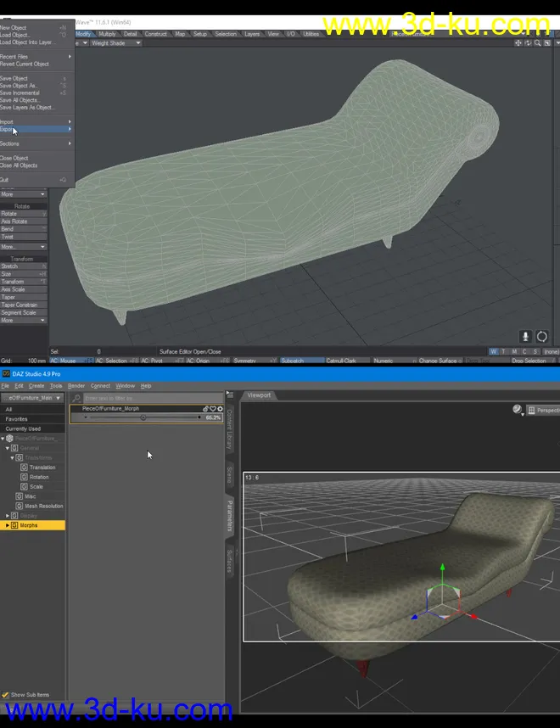The width and height of the screenshot is (560, 728).
Task: Click the heart favorite icon on morph property
Action: [x=213, y=408]
